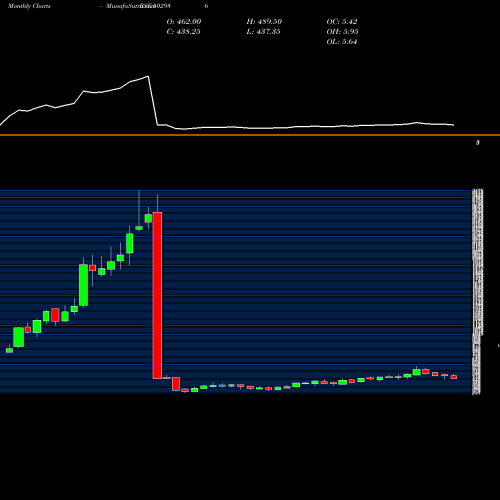Select the open value 'O: 462.00'
Image resolution: width=500 pixels, height=500 pixels.
pyautogui.click(x=184, y=21)
